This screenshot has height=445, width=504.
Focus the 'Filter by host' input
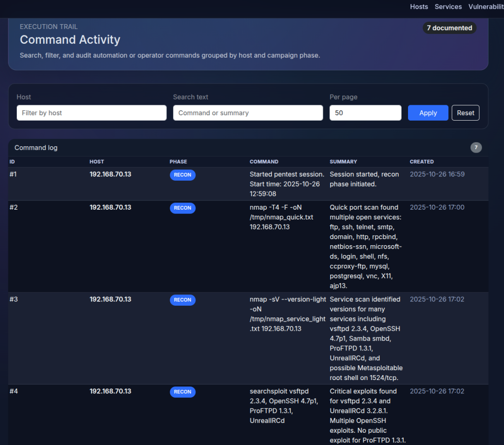tap(92, 113)
